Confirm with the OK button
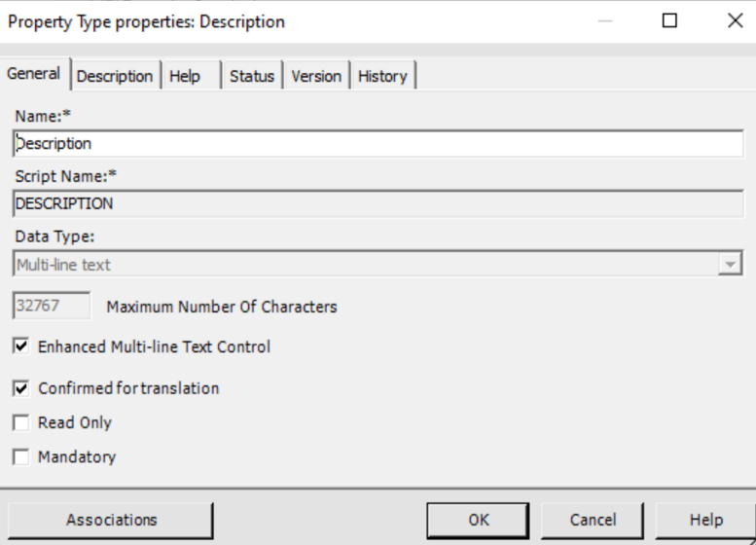The width and height of the screenshot is (756, 545). pos(479,520)
